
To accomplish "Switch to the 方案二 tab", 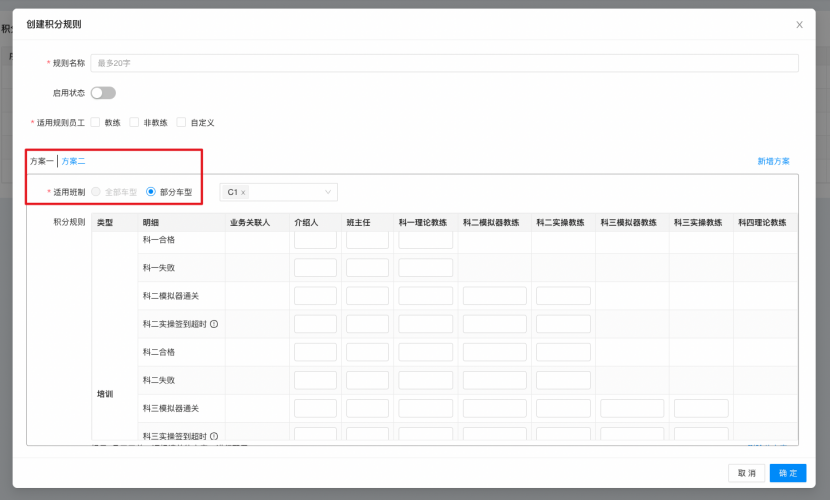I will coord(73,161).
